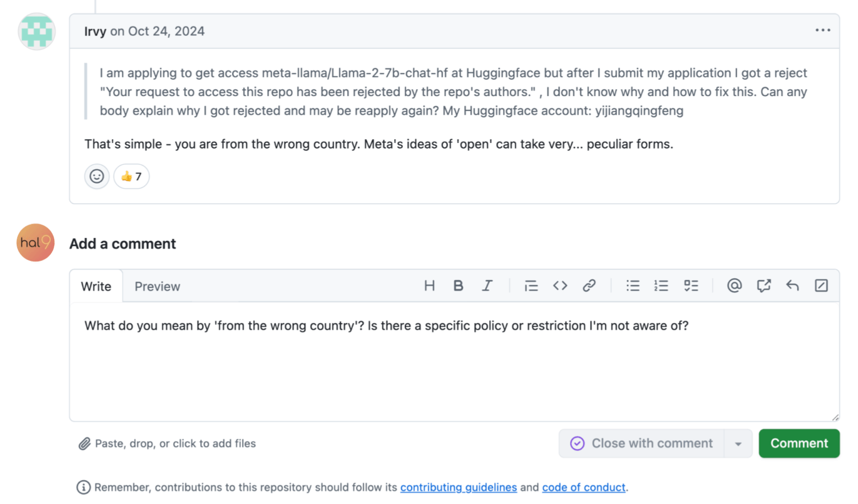Image resolution: width=858 pixels, height=504 pixels.
Task: Insert a quote block
Action: (531, 286)
